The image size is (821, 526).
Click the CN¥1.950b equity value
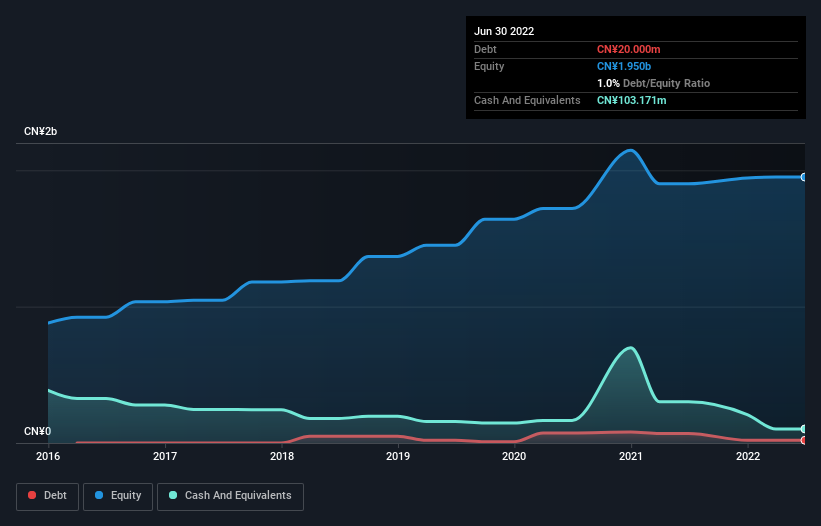[624, 66]
